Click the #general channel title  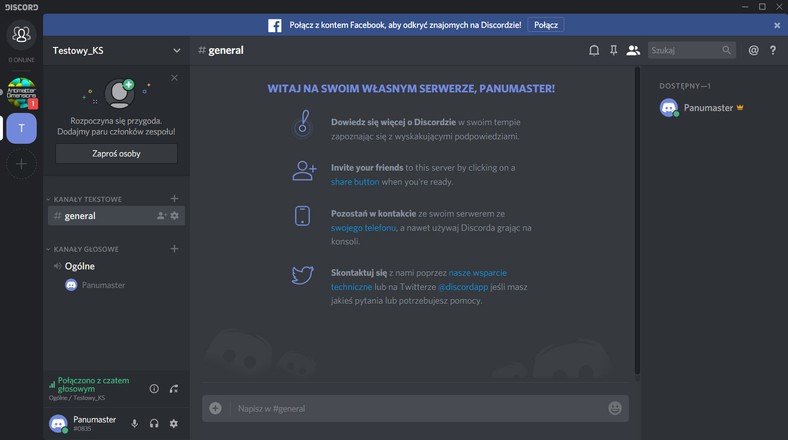pyautogui.click(x=221, y=50)
